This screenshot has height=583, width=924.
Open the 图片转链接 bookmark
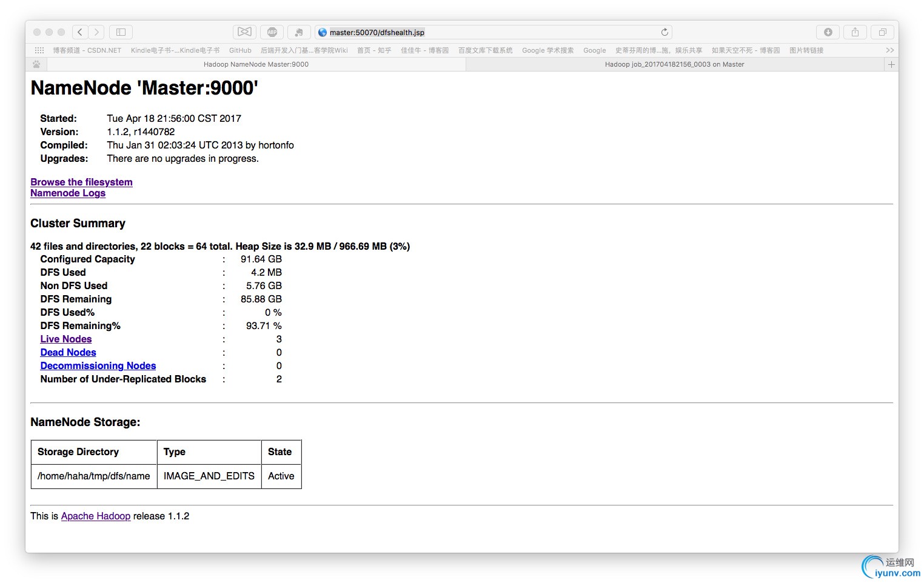click(806, 50)
